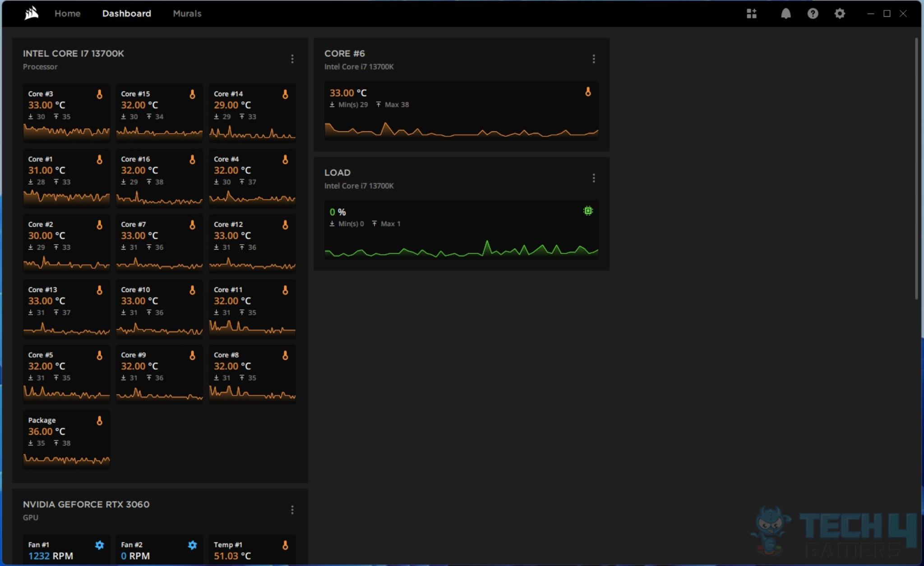Click the '0 %' load value
This screenshot has height=566, width=924.
tap(338, 212)
